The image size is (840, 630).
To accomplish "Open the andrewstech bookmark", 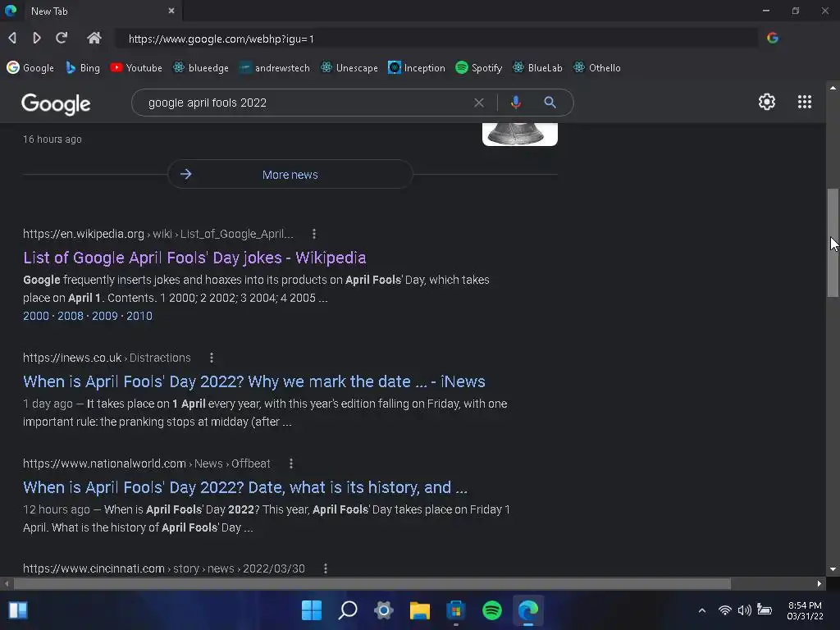I will [274, 68].
